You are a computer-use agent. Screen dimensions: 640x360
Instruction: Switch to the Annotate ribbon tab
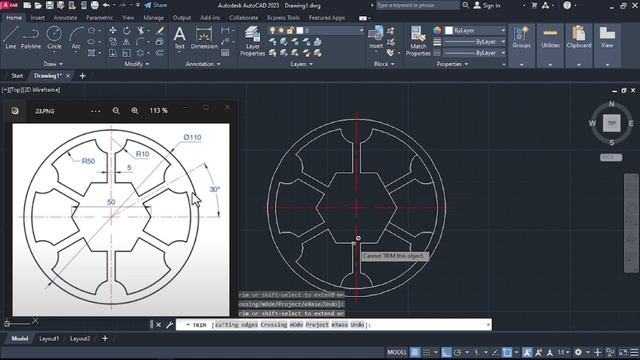[x=65, y=18]
